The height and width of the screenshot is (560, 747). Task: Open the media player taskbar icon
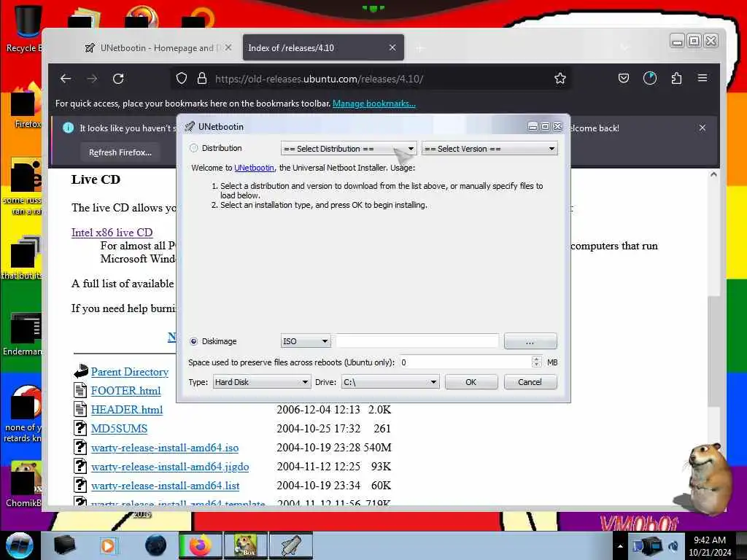pos(109,545)
